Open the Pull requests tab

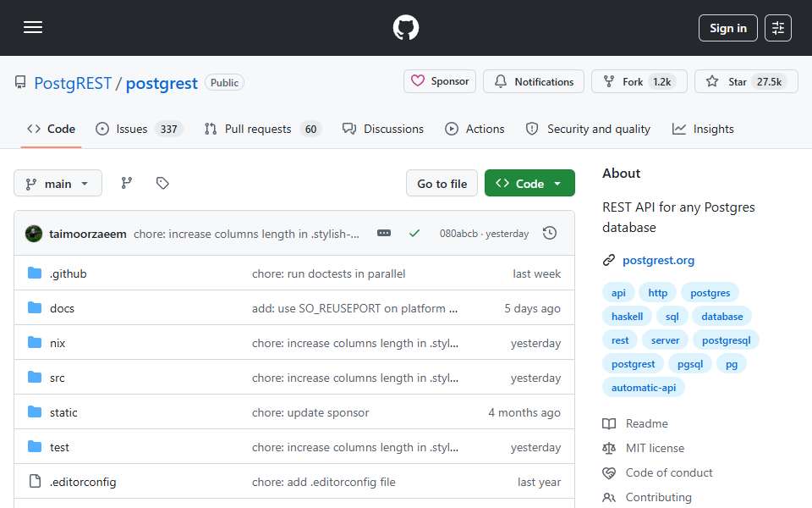262,129
